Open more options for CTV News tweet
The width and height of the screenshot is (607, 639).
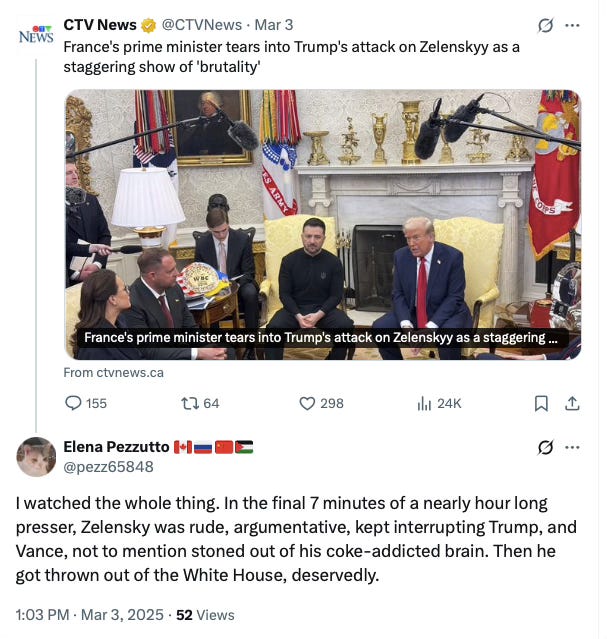(572, 25)
